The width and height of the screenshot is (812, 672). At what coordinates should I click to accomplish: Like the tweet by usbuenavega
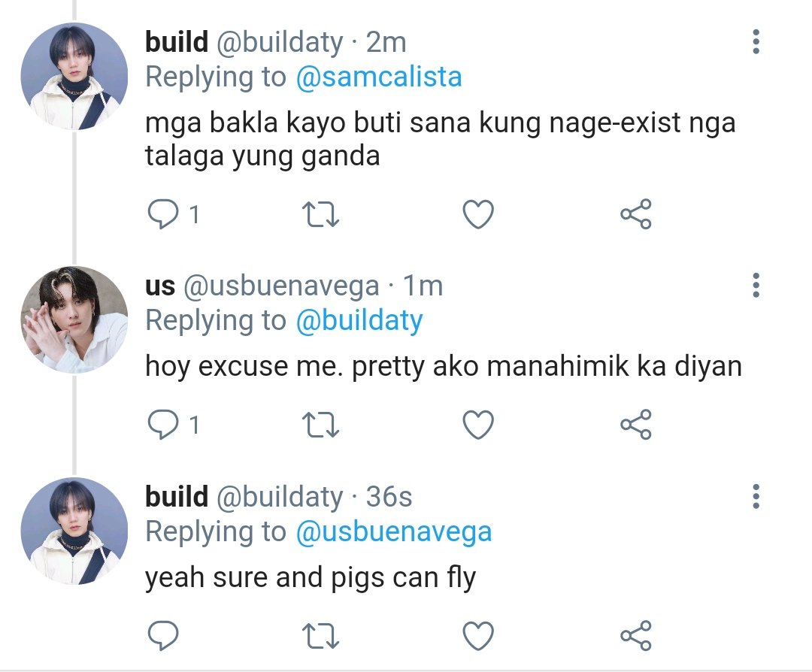tap(478, 425)
